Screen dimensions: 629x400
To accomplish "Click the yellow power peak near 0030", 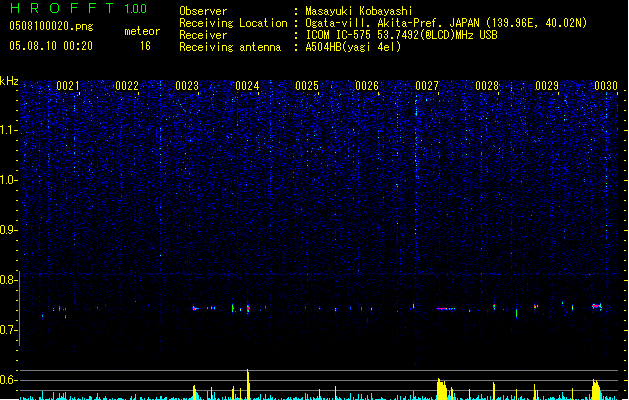I will 597,389.
